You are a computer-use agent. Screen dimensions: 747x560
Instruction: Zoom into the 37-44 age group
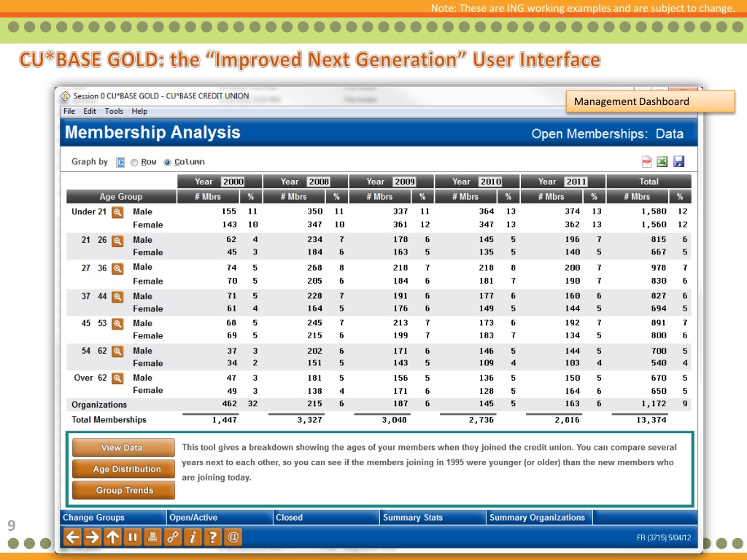click(x=117, y=297)
